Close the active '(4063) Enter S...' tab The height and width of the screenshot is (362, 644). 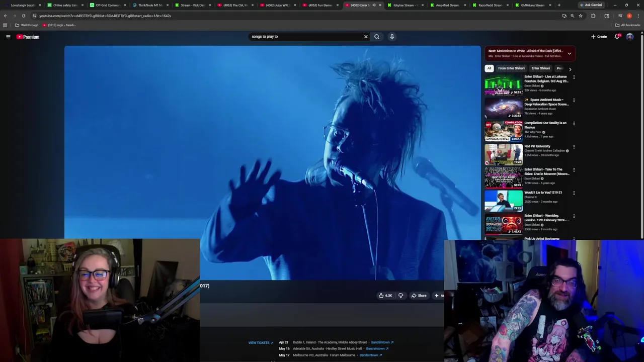click(380, 5)
